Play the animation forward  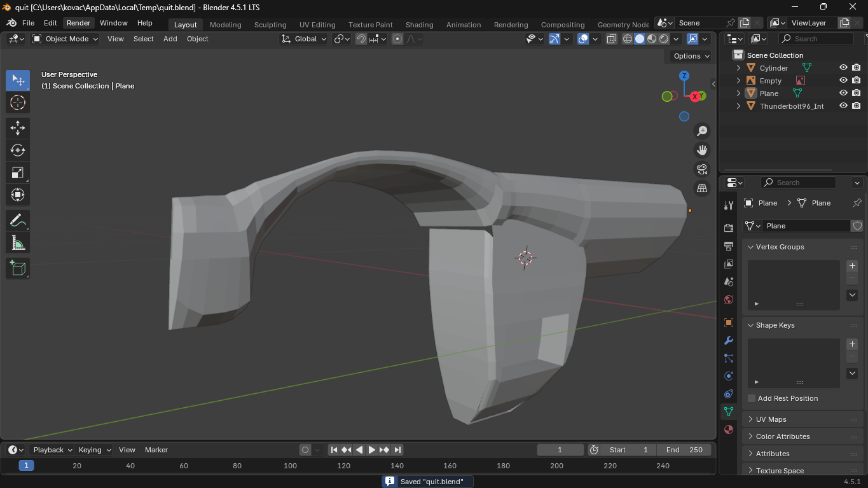click(x=372, y=450)
